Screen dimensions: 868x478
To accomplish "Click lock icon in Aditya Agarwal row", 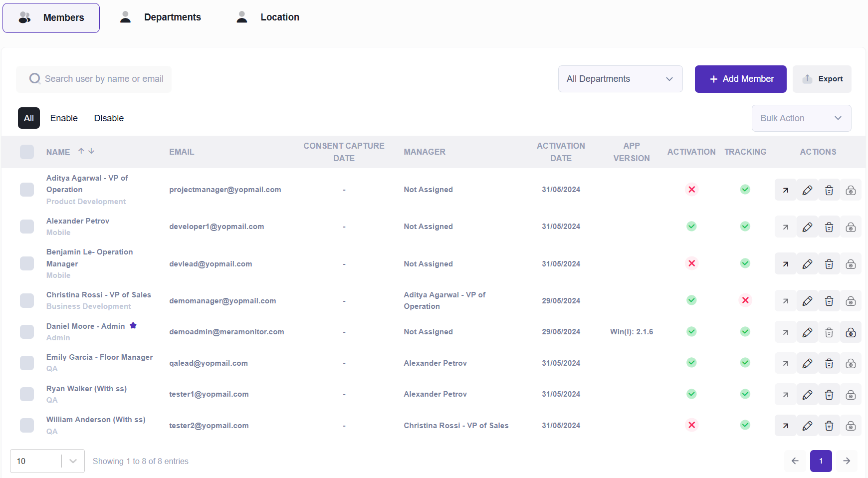I will [x=851, y=190].
